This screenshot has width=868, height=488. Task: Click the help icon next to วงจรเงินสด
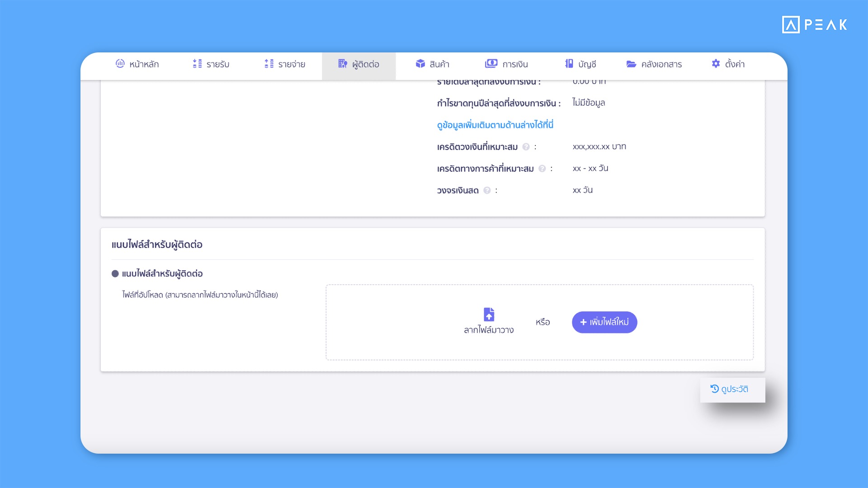tap(487, 190)
